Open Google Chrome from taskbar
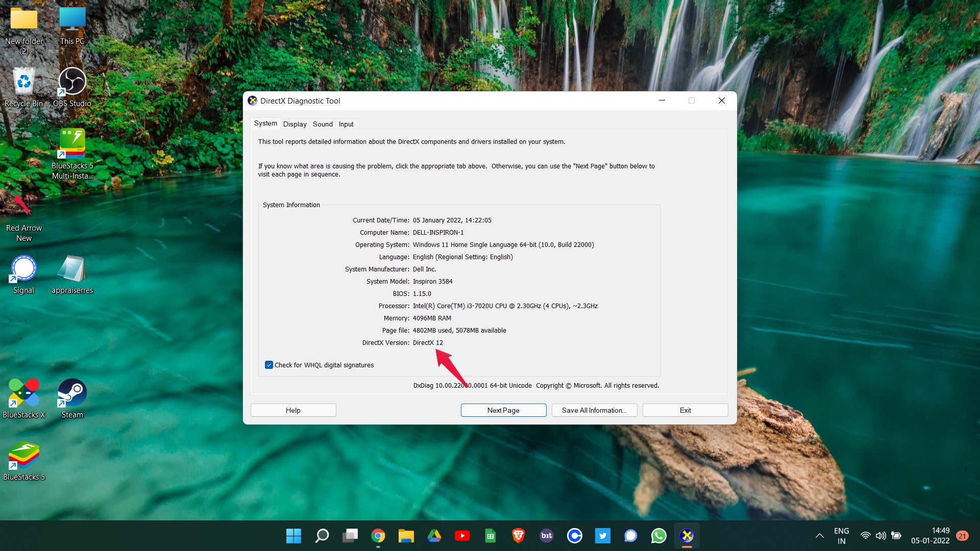980x551 pixels. click(x=378, y=536)
